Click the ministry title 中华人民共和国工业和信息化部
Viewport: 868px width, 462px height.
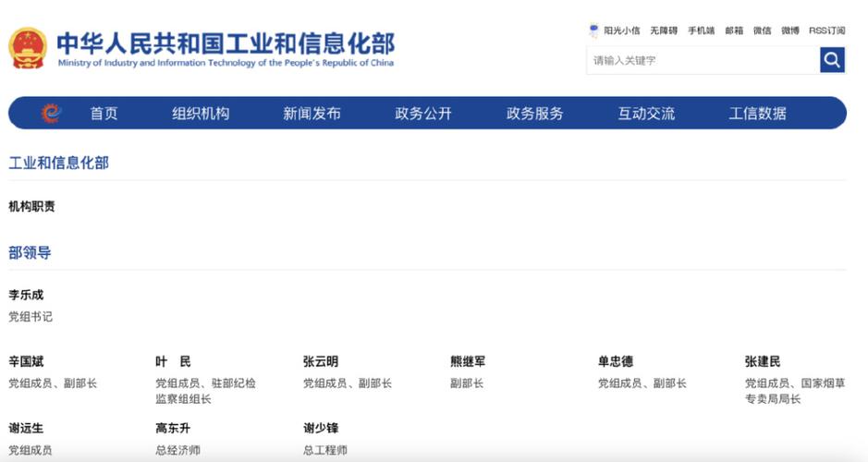pos(226,43)
